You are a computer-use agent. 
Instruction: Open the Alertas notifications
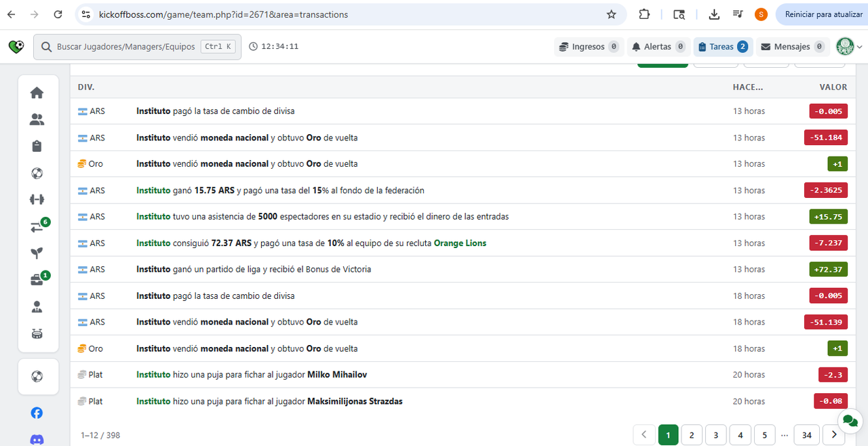(658, 47)
